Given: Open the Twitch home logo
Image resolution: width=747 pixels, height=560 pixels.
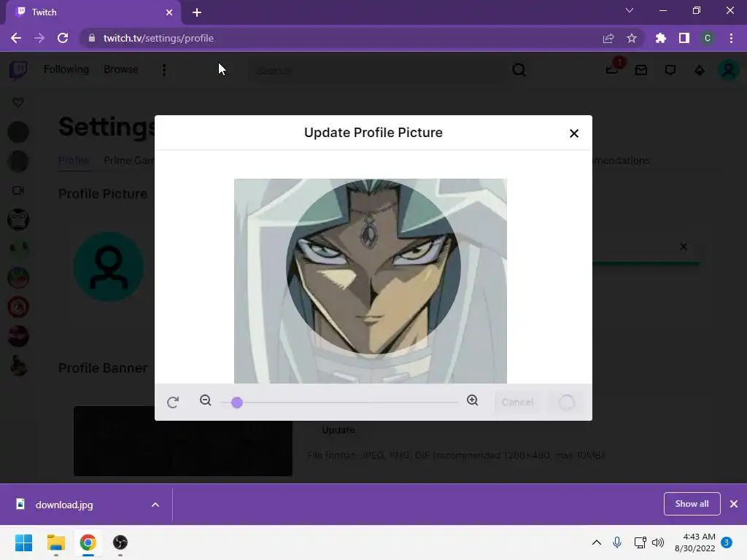Looking at the screenshot, I should (18, 70).
